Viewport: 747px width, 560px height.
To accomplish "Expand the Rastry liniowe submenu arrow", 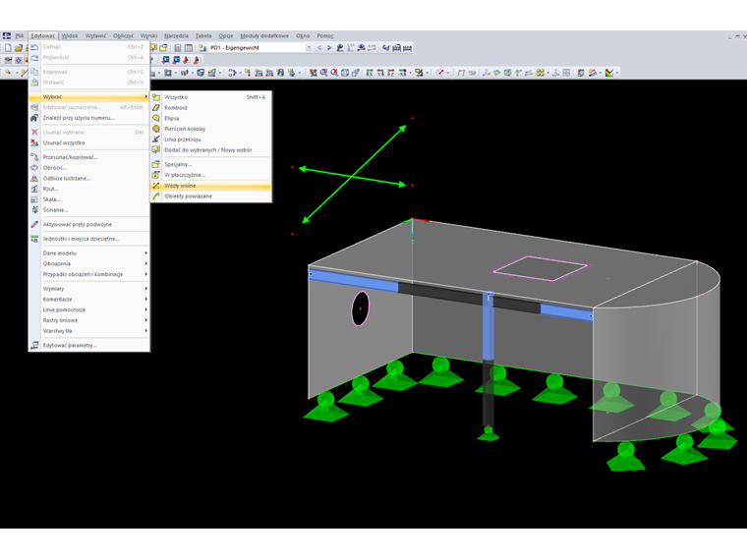I will [145, 320].
